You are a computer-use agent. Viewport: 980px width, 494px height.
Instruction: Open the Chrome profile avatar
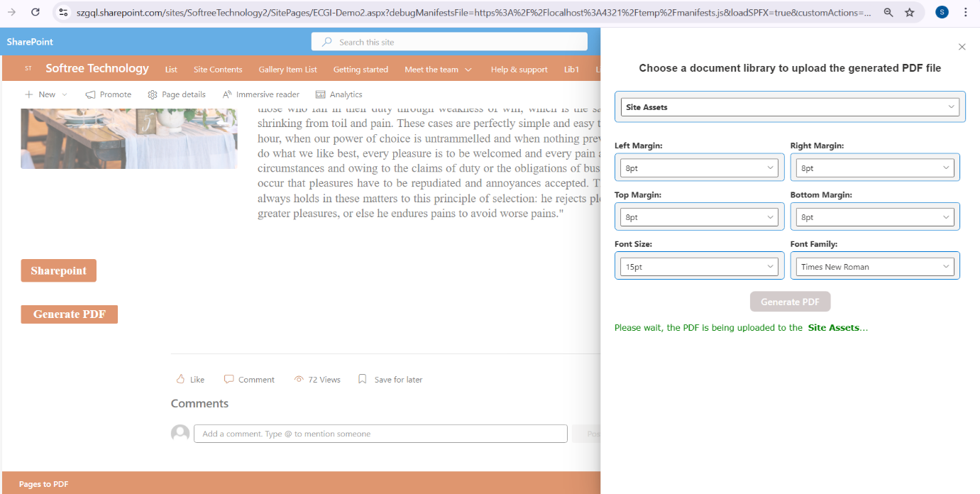click(x=942, y=12)
